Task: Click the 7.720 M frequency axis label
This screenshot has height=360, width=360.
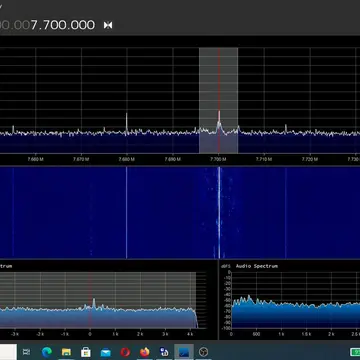Action: pyautogui.click(x=310, y=160)
